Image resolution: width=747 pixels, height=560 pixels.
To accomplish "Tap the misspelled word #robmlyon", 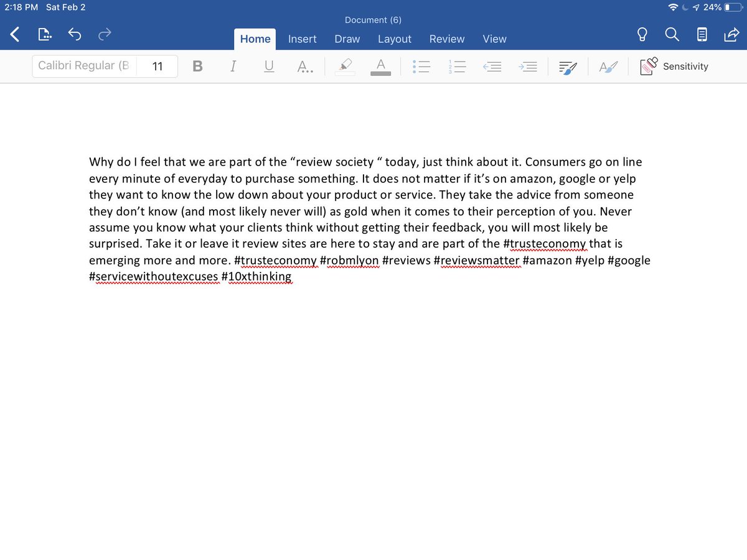I will 349,260.
